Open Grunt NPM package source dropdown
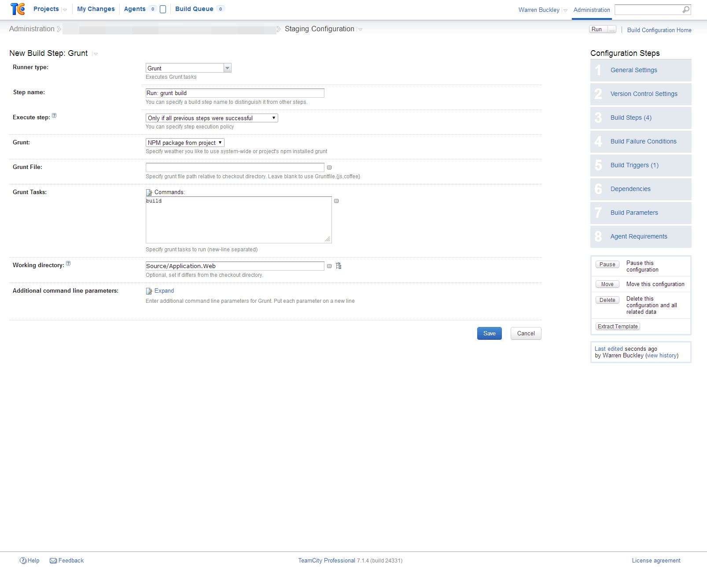707x588 pixels. (185, 143)
